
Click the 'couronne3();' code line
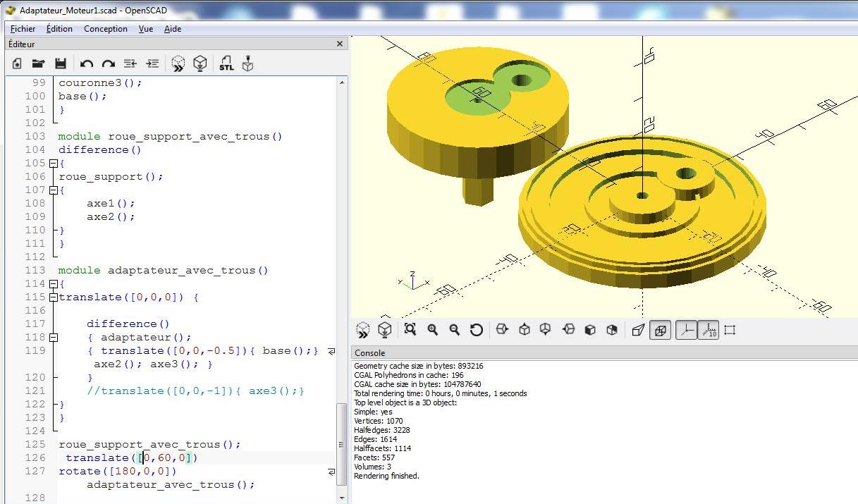[100, 83]
